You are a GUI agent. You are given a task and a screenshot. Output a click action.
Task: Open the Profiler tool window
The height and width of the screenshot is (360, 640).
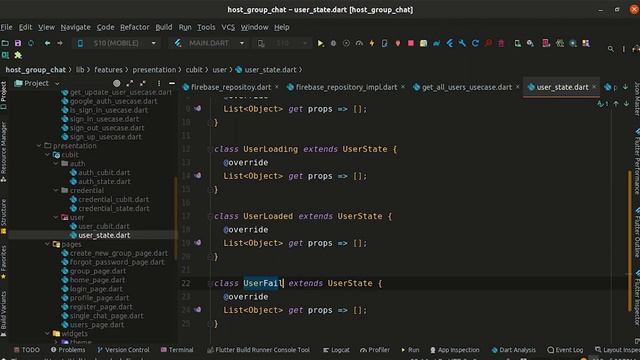tap(375, 350)
